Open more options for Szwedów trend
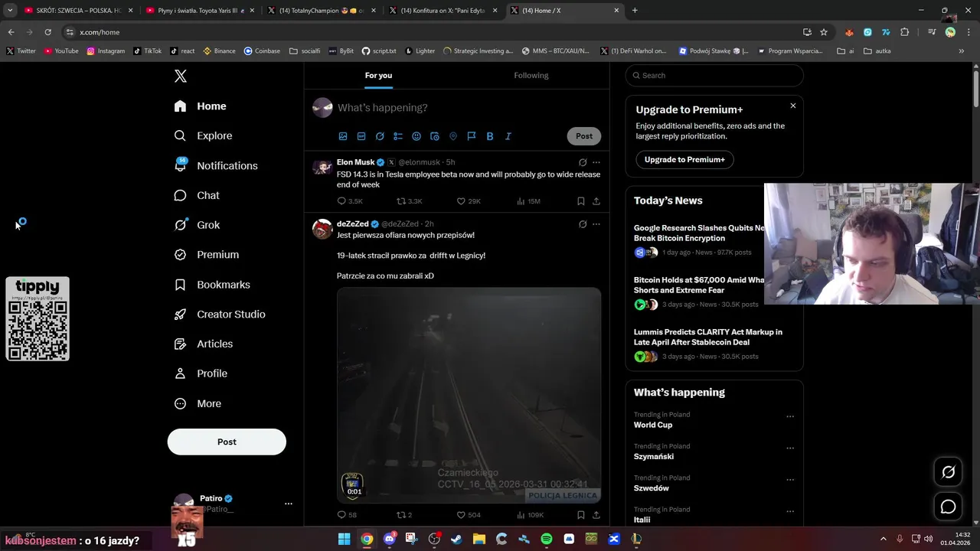Image resolution: width=980 pixels, height=551 pixels. [x=790, y=480]
